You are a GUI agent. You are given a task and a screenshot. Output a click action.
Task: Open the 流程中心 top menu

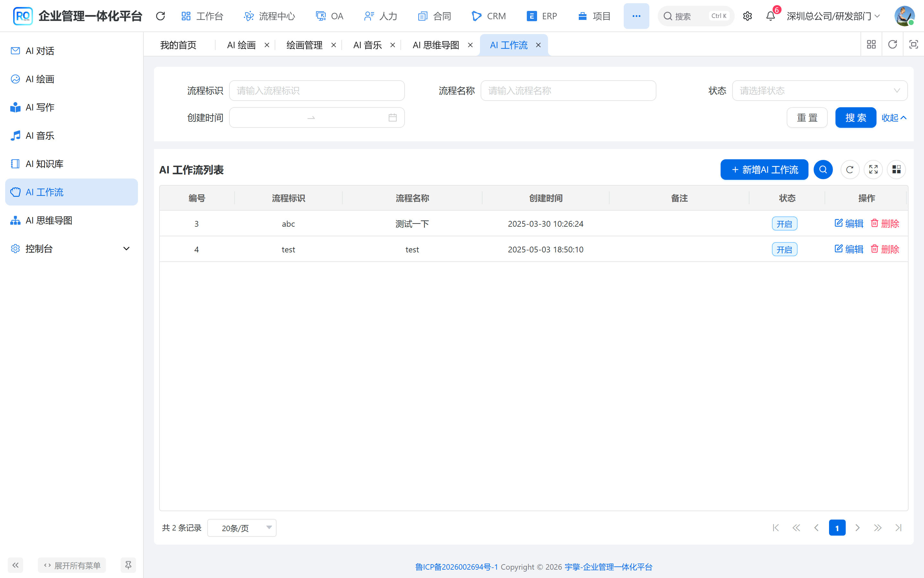pyautogui.click(x=269, y=16)
